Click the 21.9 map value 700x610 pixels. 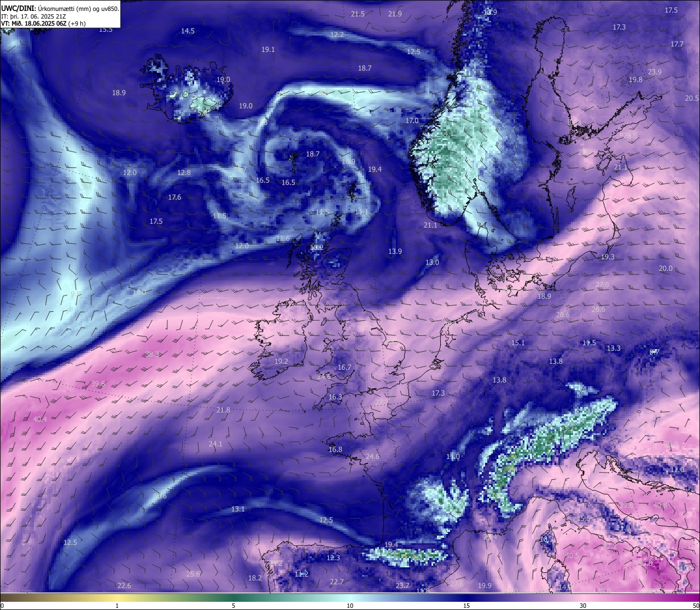(x=394, y=14)
